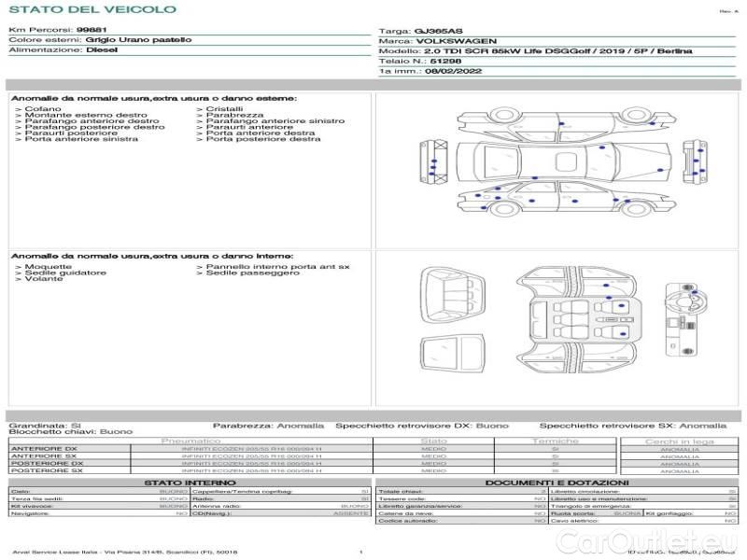Select the ANTERIORE DX tyre row label
The width and height of the screenshot is (747, 560).
[x=44, y=449]
